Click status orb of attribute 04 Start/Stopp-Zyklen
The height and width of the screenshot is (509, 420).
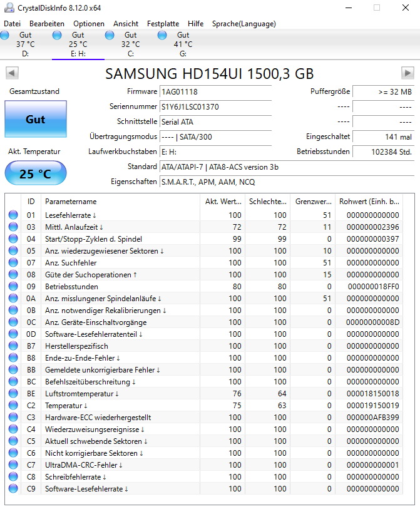pos(13,239)
